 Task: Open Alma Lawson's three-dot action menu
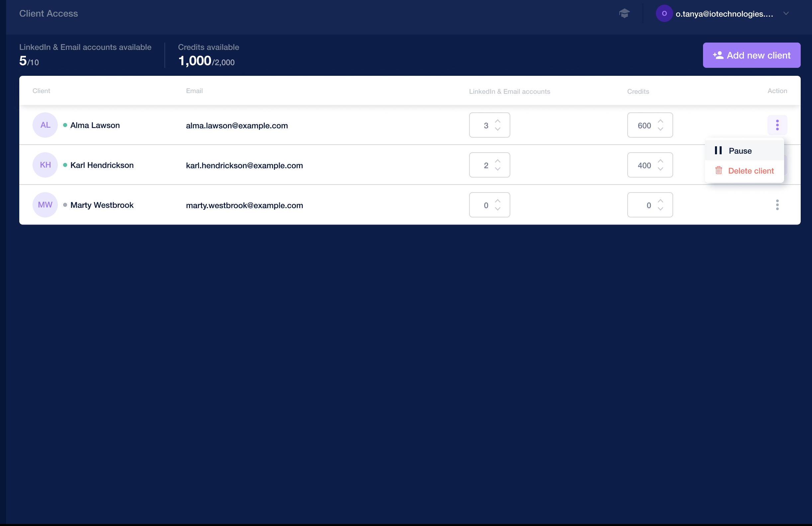pos(777,125)
